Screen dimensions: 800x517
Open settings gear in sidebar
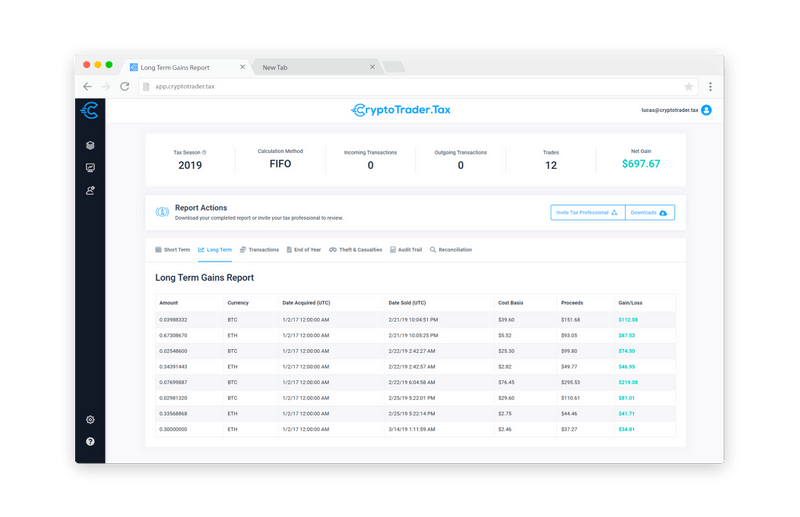(x=90, y=420)
